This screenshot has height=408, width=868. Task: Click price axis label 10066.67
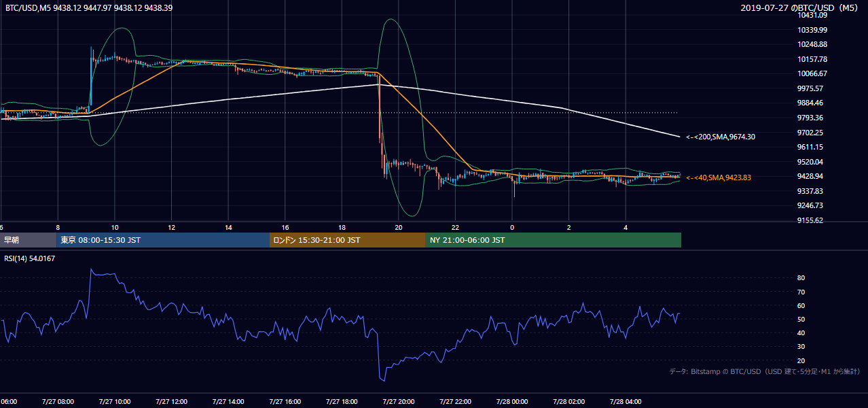[812, 73]
